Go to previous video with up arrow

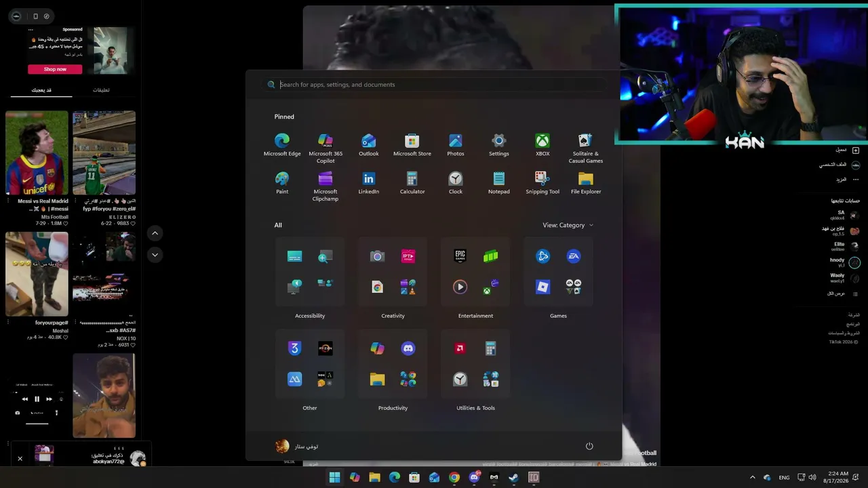pos(155,233)
